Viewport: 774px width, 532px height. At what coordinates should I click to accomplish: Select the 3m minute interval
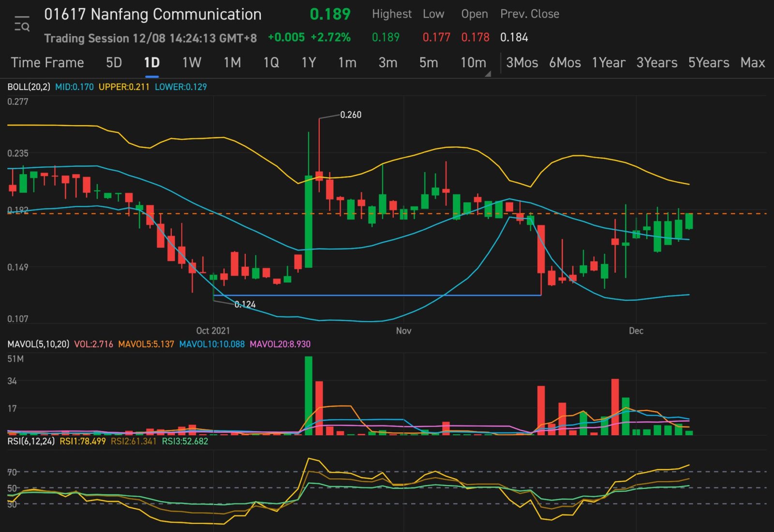[388, 63]
